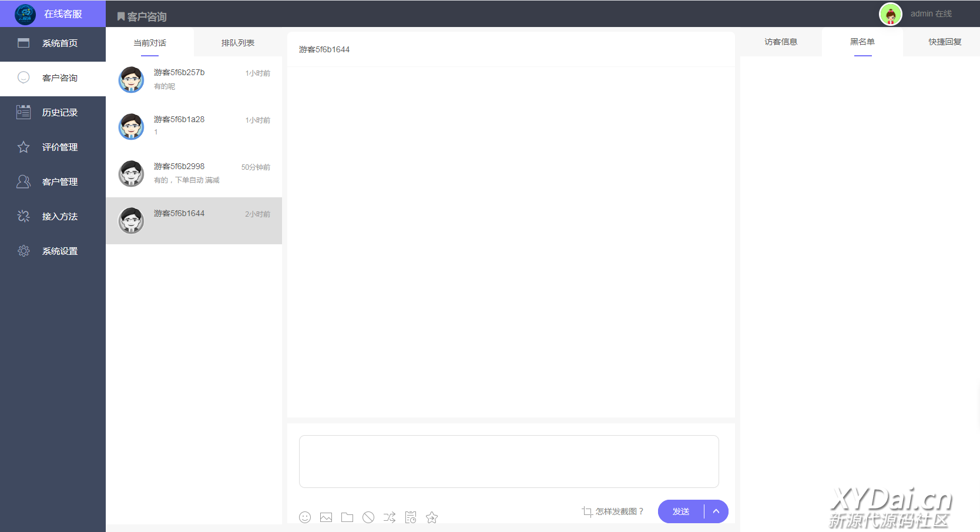Go to 系统首页 menu item

click(x=53, y=43)
